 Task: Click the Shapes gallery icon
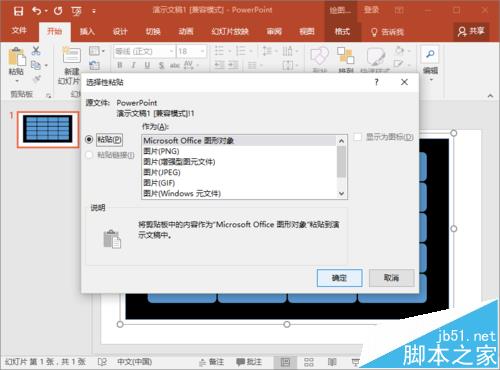[320, 56]
